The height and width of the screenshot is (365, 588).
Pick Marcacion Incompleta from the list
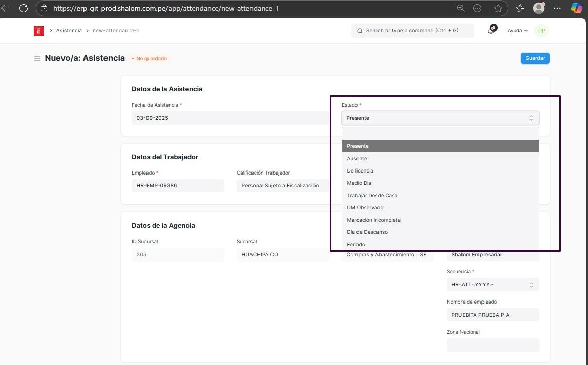(x=373, y=220)
